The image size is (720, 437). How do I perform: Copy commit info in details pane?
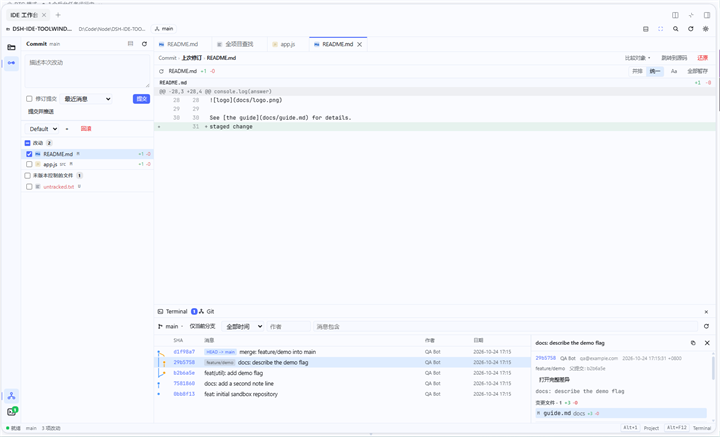pyautogui.click(x=693, y=343)
